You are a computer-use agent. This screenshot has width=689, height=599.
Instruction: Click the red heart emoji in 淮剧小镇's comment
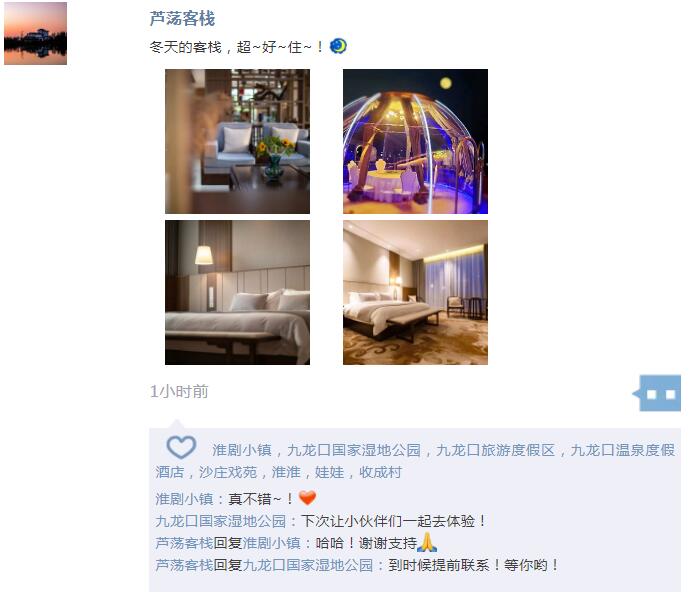pos(307,498)
